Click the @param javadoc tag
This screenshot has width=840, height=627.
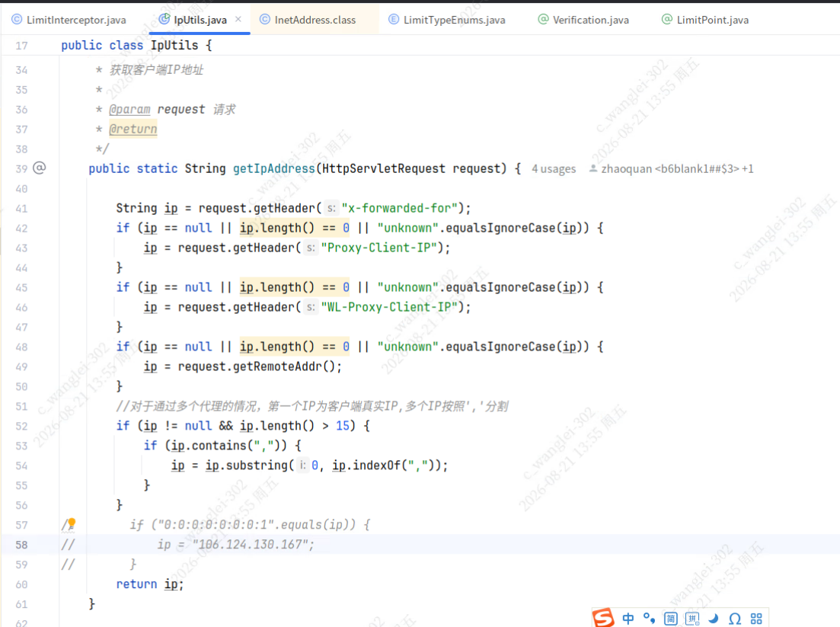129,109
